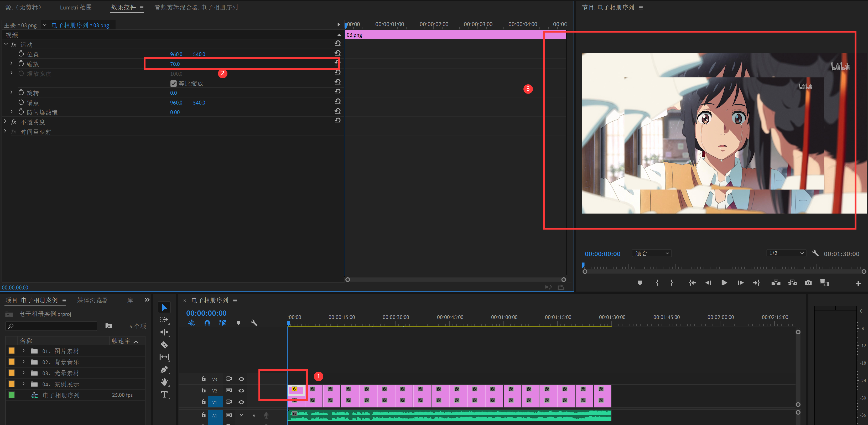Click the Extract button
Viewport: 868px width, 425px height.
point(792,283)
